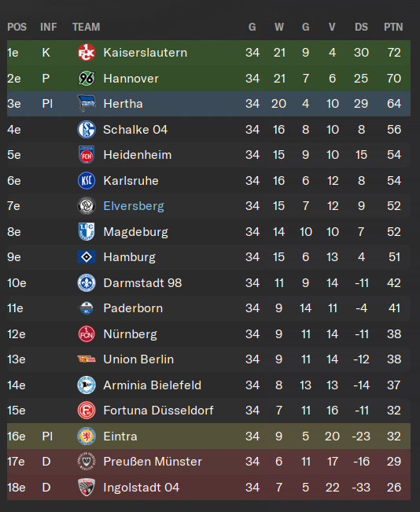Open the Magdeburg team name
420x512 pixels.
point(135,232)
